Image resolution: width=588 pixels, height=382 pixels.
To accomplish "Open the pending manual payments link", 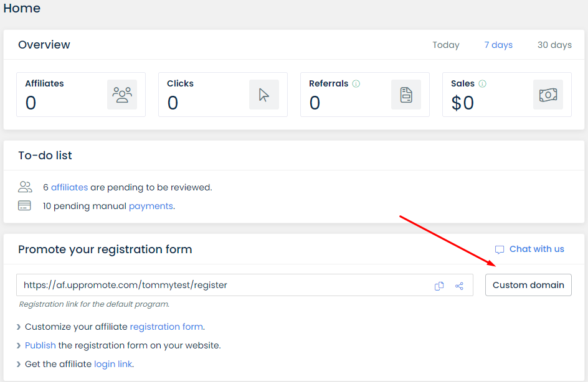I will click(x=151, y=206).
